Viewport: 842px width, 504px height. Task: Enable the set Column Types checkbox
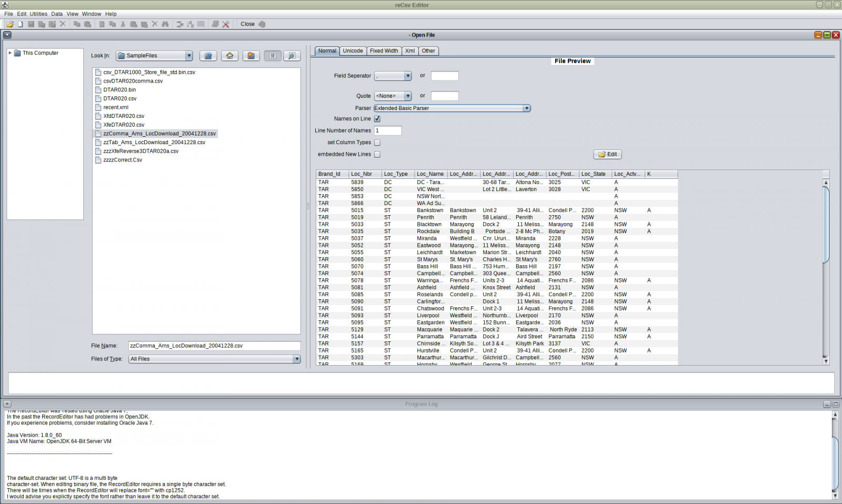click(x=377, y=143)
